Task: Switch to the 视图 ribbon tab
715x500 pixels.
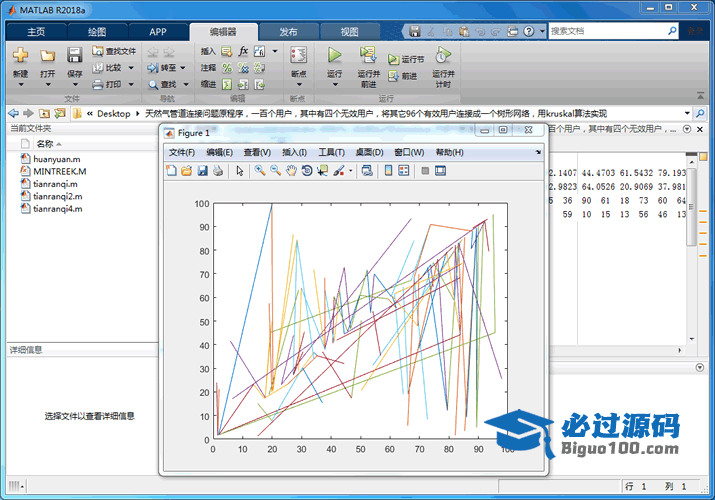Action: pyautogui.click(x=349, y=31)
